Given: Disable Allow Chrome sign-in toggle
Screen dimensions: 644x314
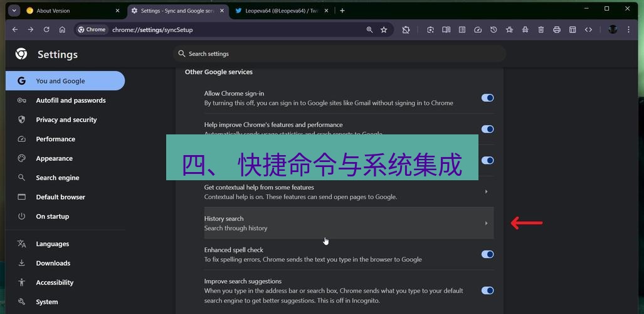Looking at the screenshot, I should tap(487, 98).
